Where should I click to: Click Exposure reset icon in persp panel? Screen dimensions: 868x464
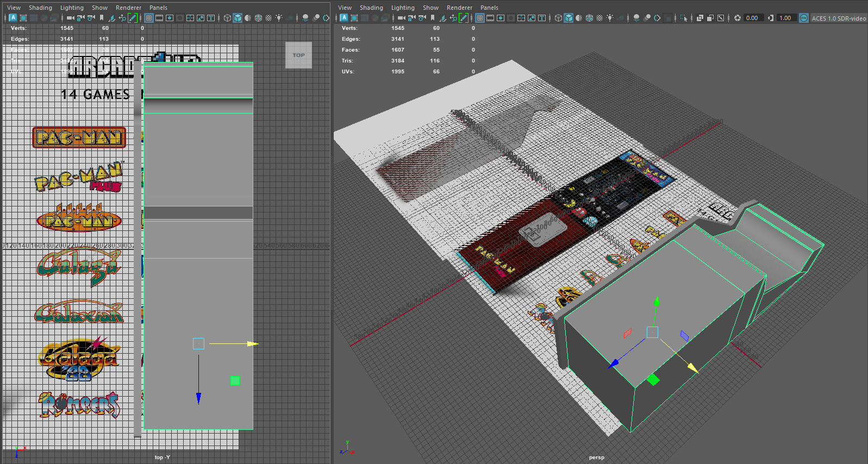[x=738, y=18]
